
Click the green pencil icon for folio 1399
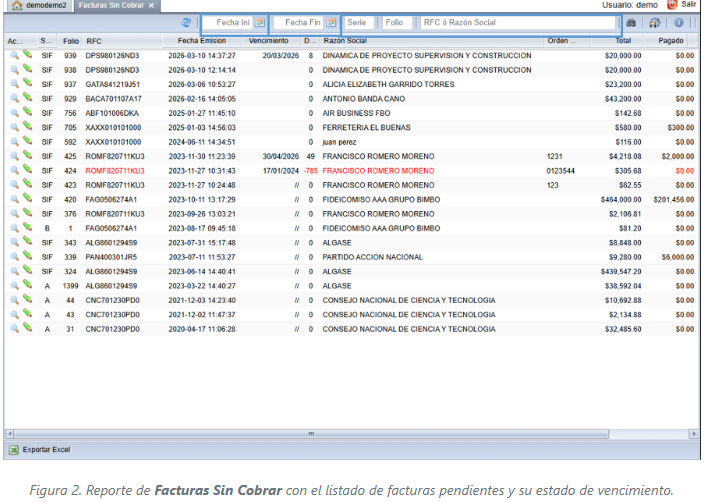(27, 285)
